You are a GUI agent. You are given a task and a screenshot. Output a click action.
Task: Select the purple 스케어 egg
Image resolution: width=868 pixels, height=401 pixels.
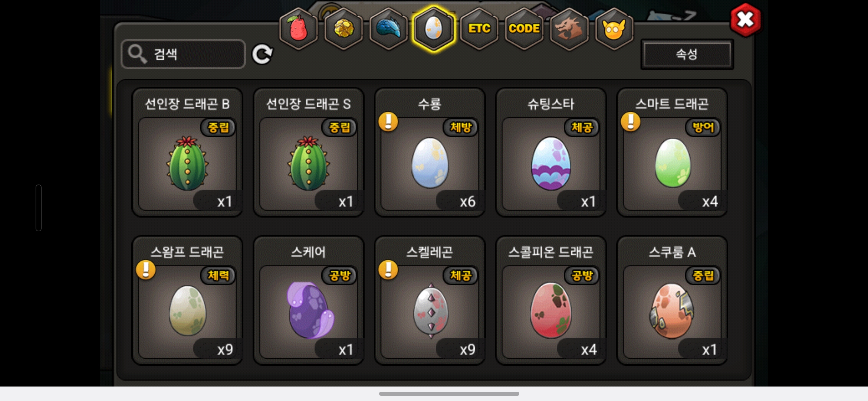pos(309,300)
